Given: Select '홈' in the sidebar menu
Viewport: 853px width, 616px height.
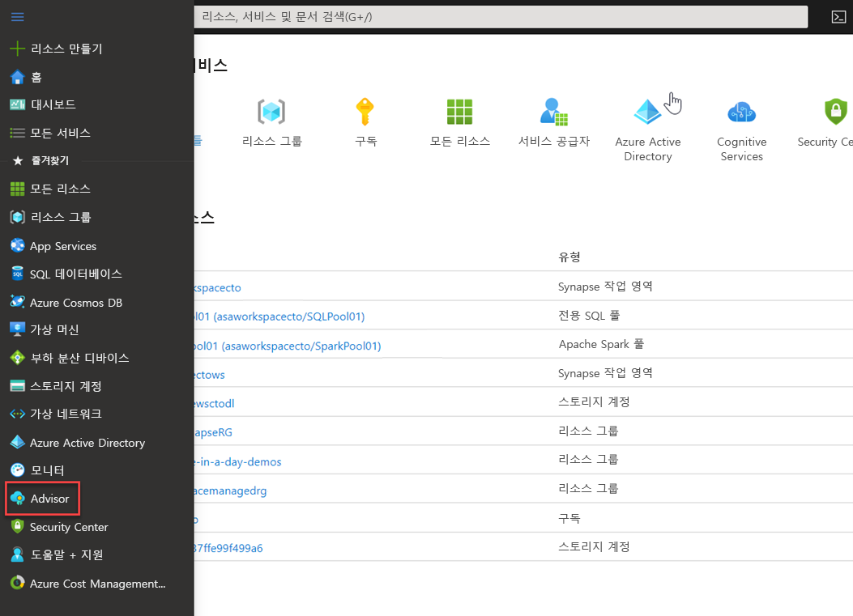Looking at the screenshot, I should click(36, 77).
